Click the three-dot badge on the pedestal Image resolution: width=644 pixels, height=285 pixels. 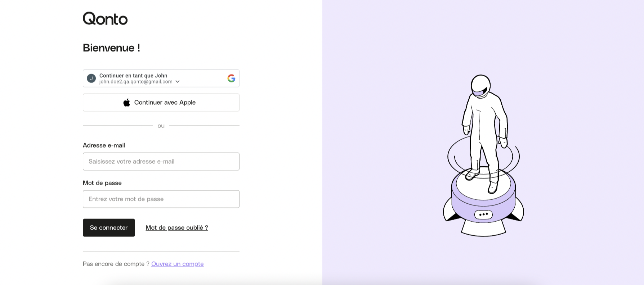click(483, 214)
